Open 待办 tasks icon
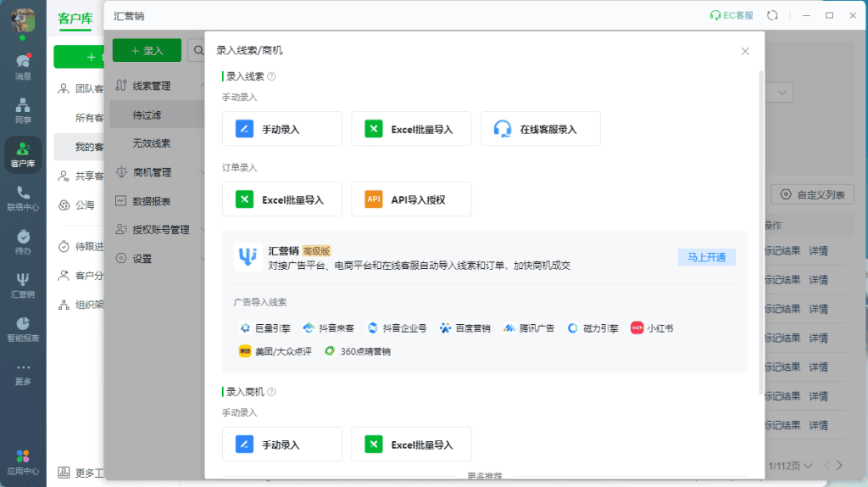Viewport: 868px width, 487px height. [x=23, y=242]
